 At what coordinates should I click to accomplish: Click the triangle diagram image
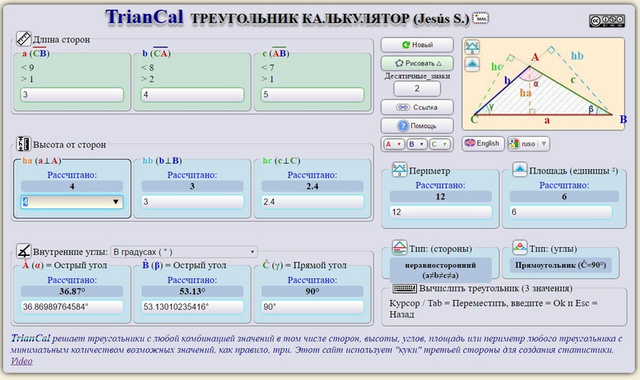(x=543, y=84)
